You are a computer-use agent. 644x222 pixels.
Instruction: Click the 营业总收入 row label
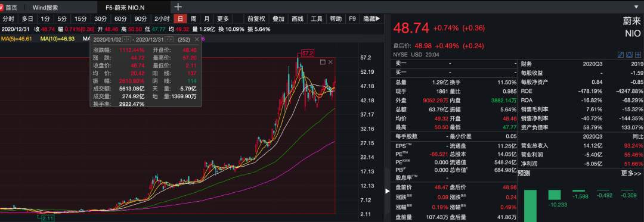pos(534,146)
